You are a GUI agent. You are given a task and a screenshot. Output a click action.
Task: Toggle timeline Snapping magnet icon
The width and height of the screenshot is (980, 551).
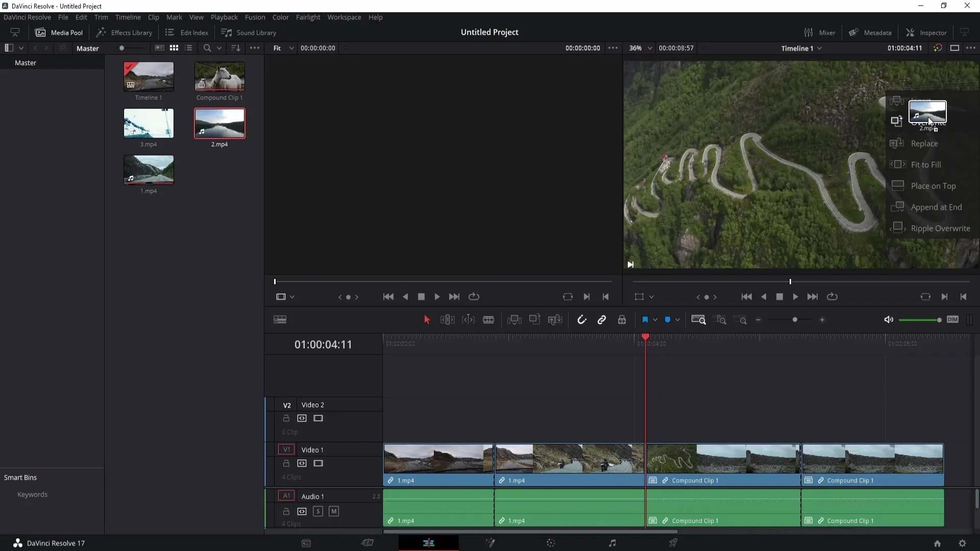coord(581,320)
